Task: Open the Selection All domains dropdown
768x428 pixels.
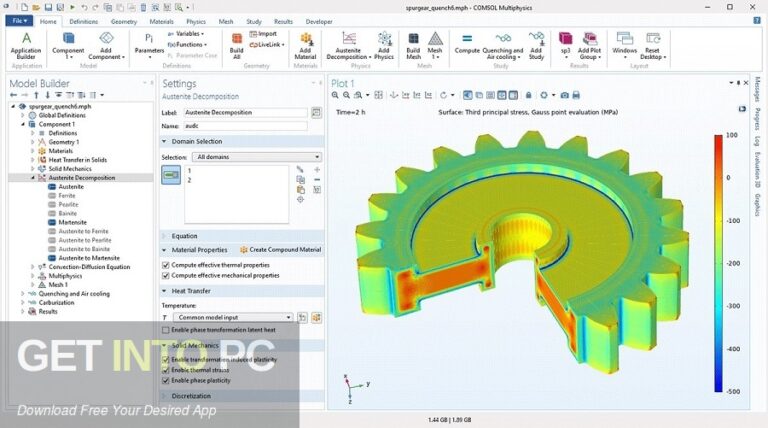Action: [257, 157]
